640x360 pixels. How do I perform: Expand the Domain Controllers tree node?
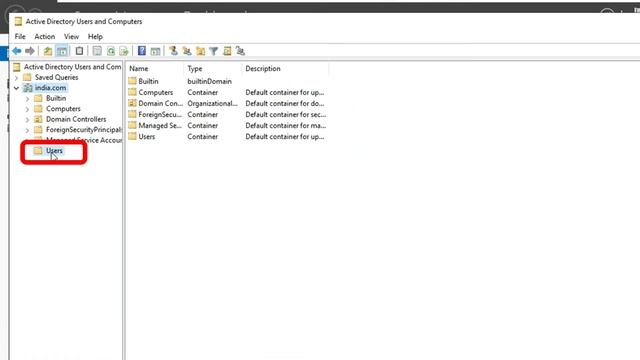27,120
